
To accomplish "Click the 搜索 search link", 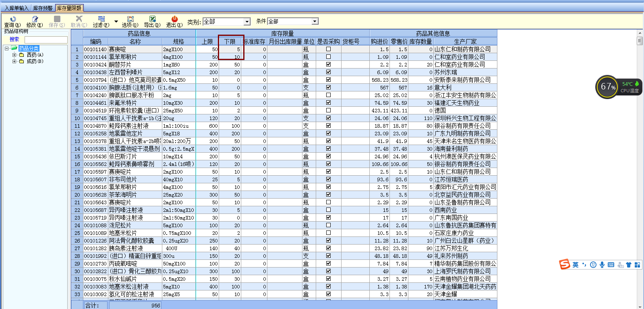I will (14, 39).
